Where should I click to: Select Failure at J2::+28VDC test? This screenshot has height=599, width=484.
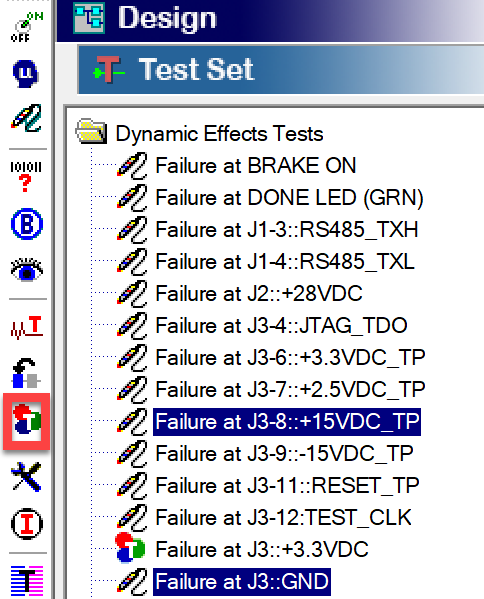tap(259, 294)
